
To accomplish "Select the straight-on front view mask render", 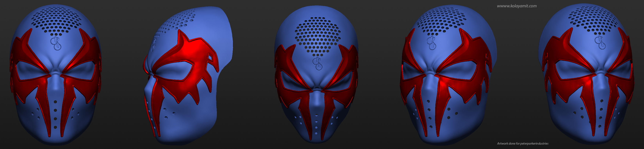I will pos(56,75).
